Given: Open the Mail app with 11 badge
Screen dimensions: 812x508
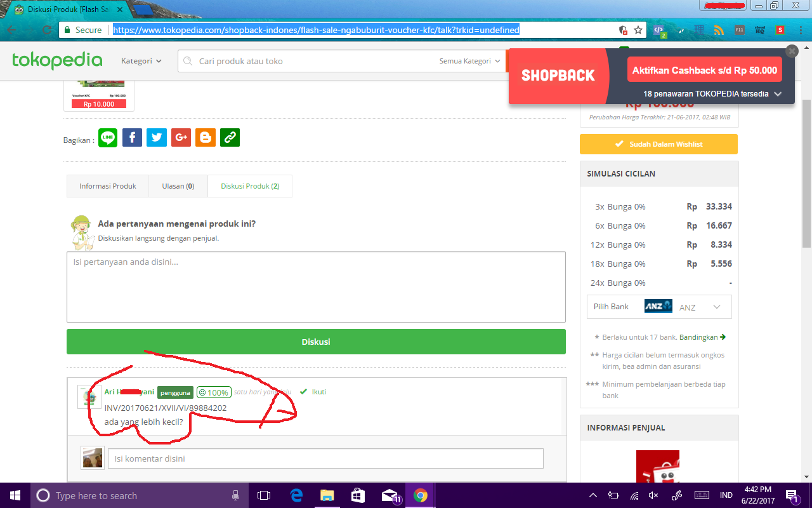Looking at the screenshot, I should (390, 495).
